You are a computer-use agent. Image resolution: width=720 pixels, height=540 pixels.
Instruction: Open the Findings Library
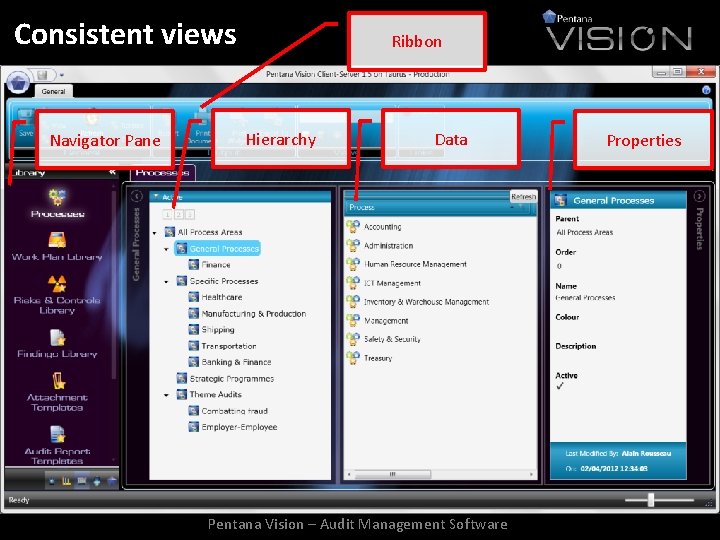(x=57, y=343)
